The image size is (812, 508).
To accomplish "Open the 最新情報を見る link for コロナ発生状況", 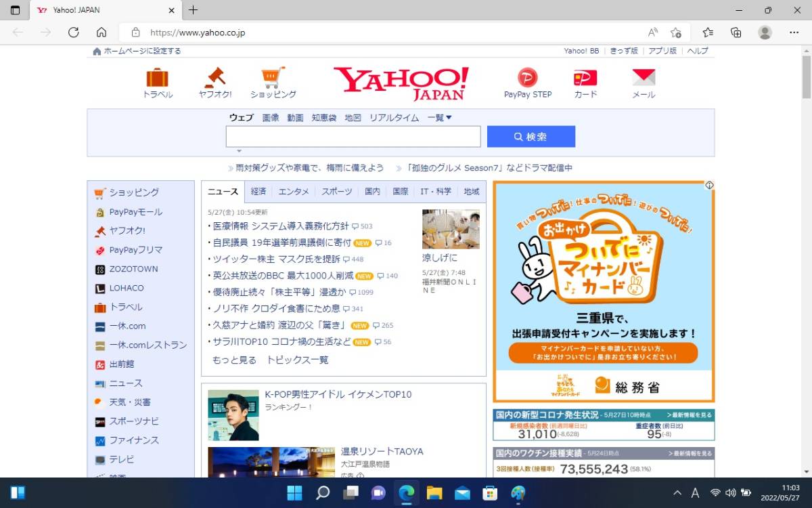I will 690,415.
